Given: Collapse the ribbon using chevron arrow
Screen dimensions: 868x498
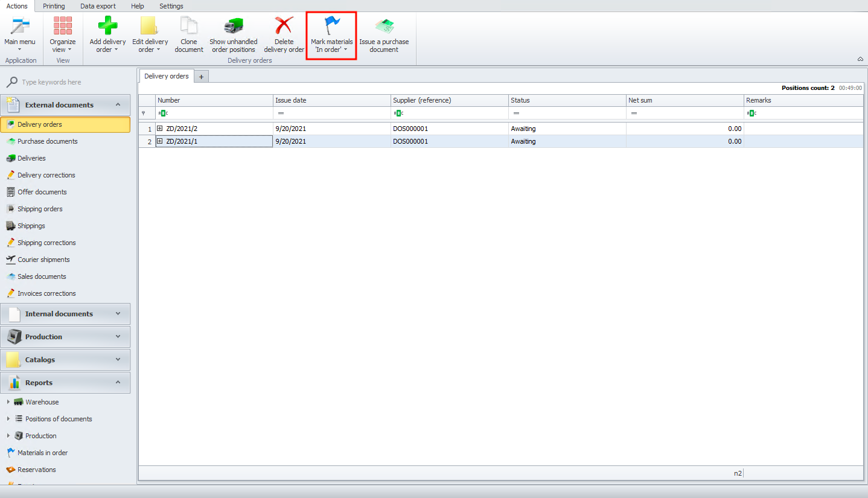Looking at the screenshot, I should pyautogui.click(x=860, y=59).
